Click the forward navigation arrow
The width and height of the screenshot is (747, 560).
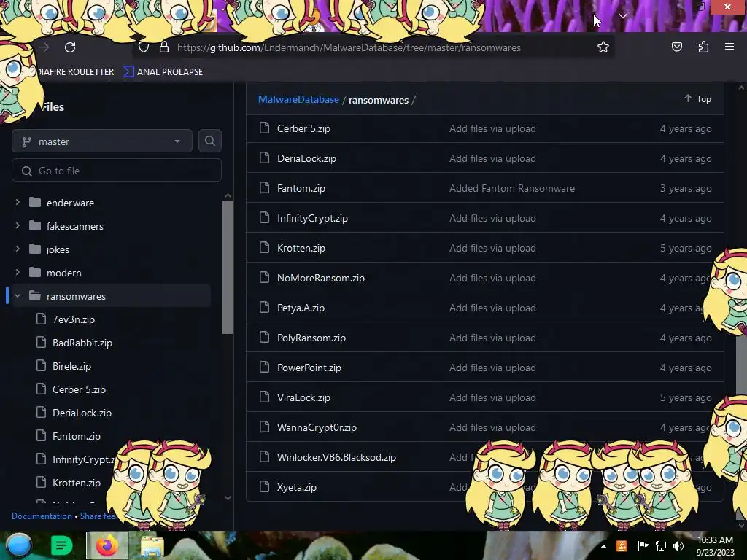tap(44, 47)
